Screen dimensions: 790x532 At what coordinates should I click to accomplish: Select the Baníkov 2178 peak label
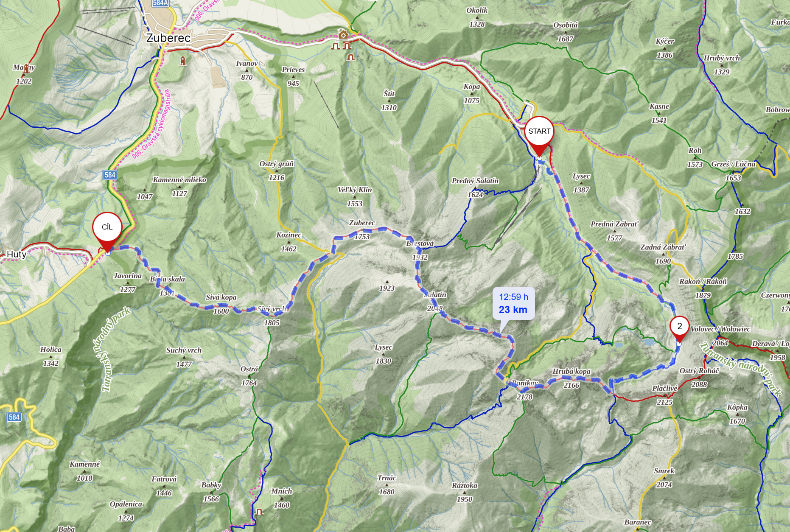pyautogui.click(x=525, y=390)
